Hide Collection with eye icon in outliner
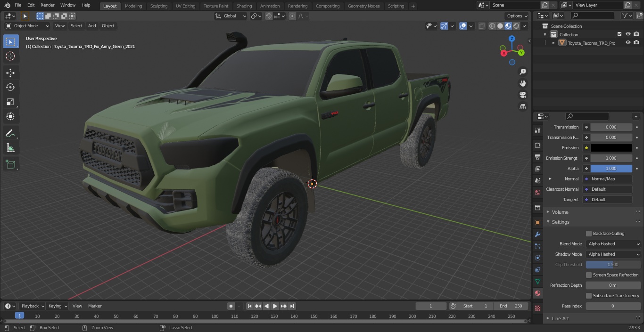The width and height of the screenshot is (644, 332). (628, 34)
